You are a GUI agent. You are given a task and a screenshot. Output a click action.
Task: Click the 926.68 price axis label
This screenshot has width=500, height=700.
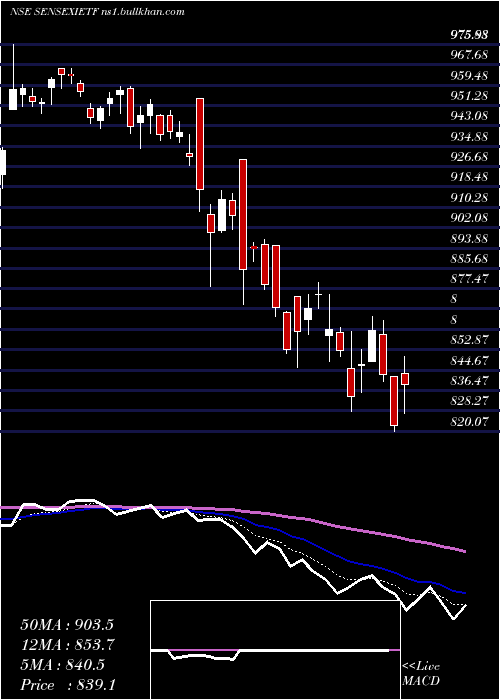469,157
